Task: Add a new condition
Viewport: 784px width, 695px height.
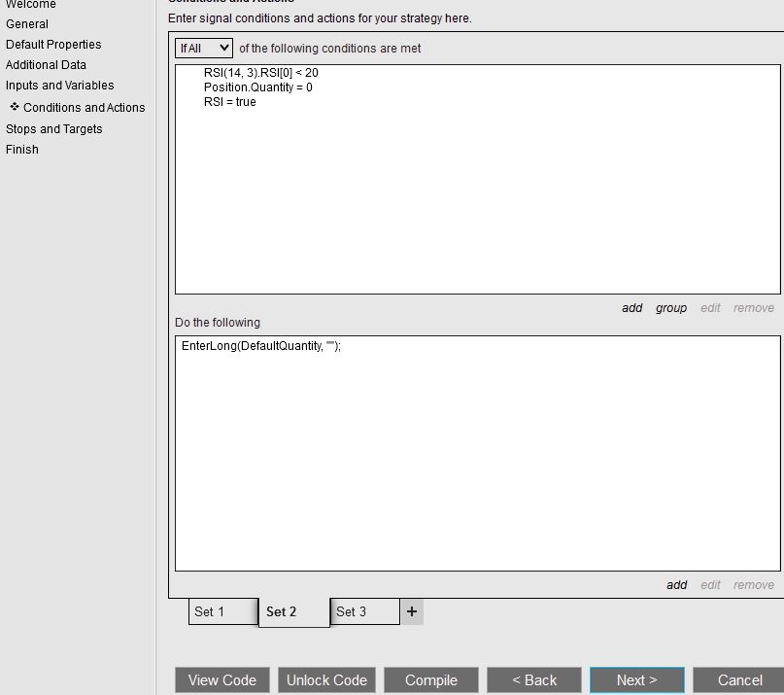Action: point(632,308)
